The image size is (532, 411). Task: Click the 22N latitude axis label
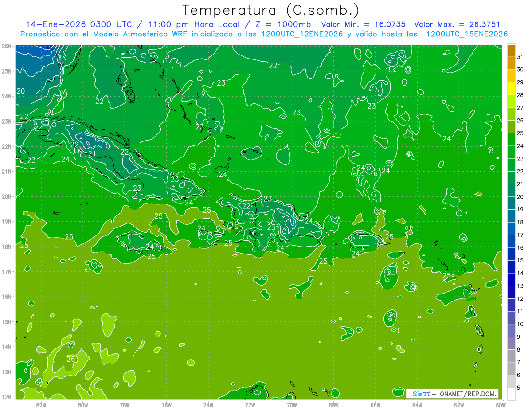[6, 146]
